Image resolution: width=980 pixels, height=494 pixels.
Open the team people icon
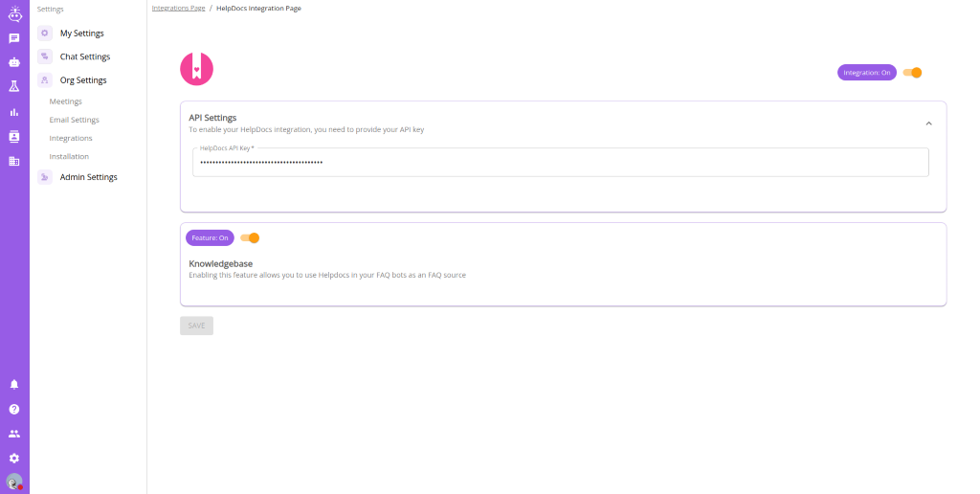[x=14, y=434]
